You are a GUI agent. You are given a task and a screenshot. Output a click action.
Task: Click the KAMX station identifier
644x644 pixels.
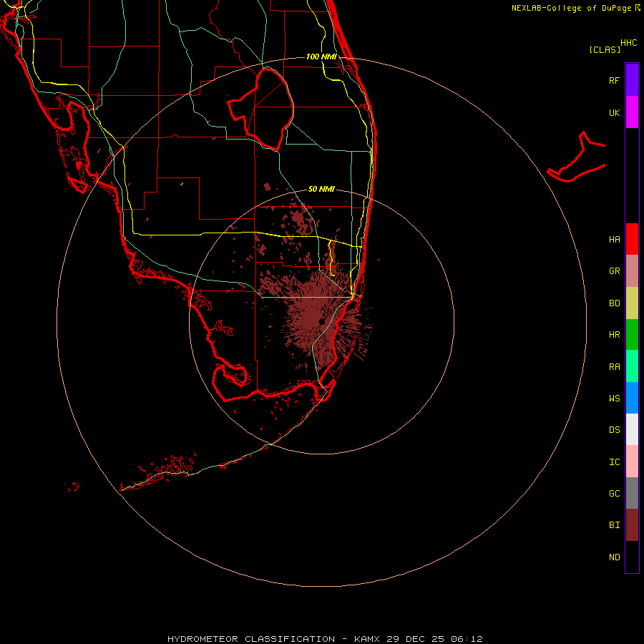click(x=367, y=639)
